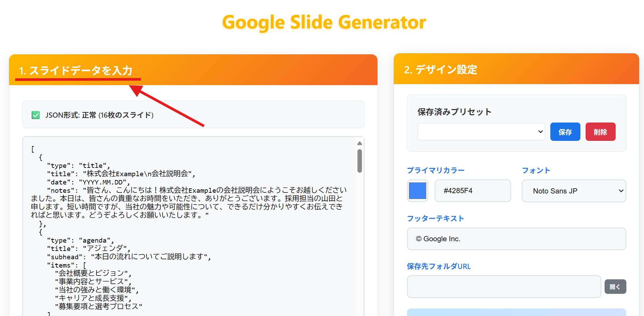
Task: Click the JSON textarea scrollbar thumb
Action: pos(360,161)
